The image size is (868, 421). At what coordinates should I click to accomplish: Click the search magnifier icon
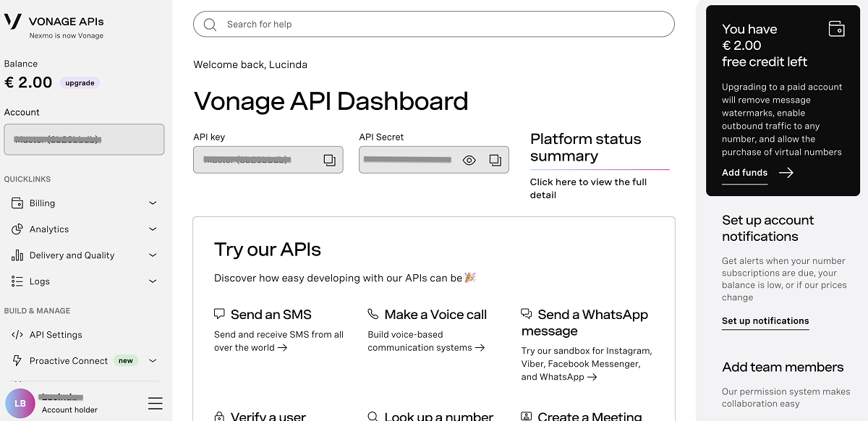coord(210,25)
